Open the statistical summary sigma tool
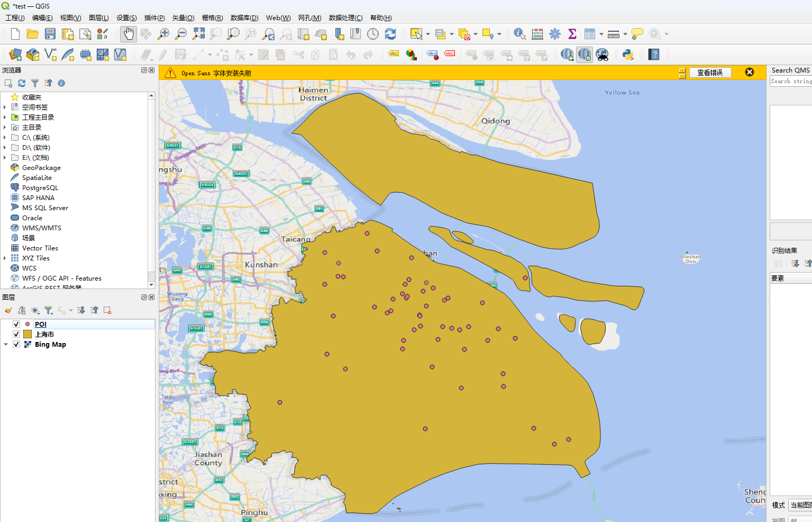The width and height of the screenshot is (812, 522). click(572, 34)
